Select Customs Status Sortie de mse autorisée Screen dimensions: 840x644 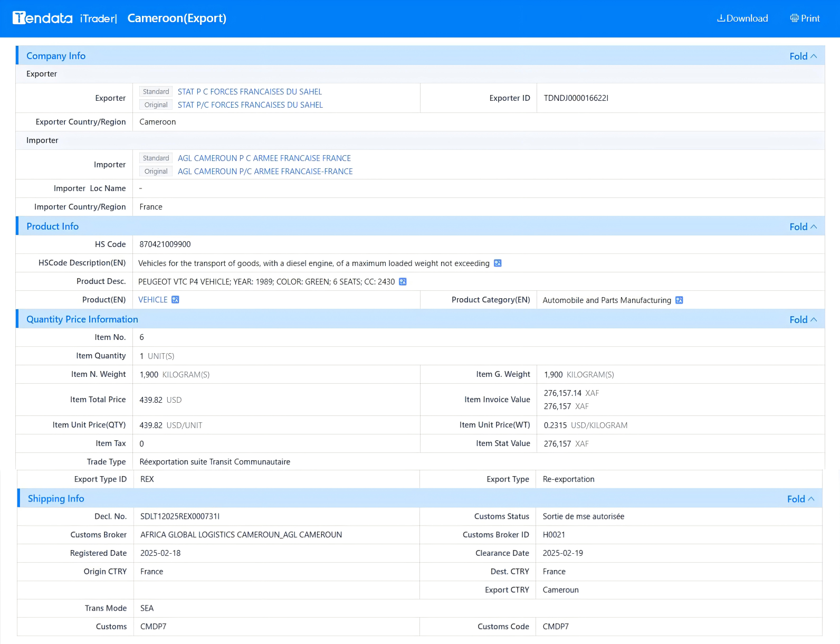coord(584,516)
